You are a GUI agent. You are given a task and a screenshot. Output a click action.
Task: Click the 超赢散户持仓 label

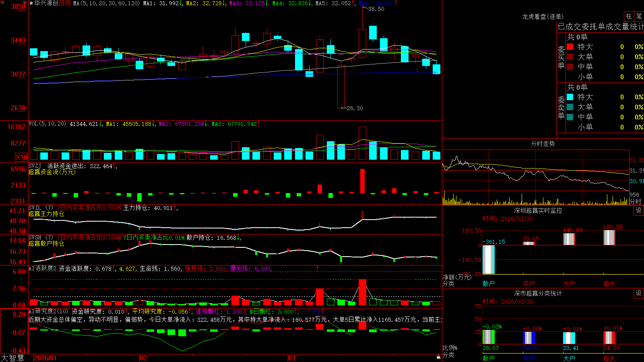click(46, 243)
